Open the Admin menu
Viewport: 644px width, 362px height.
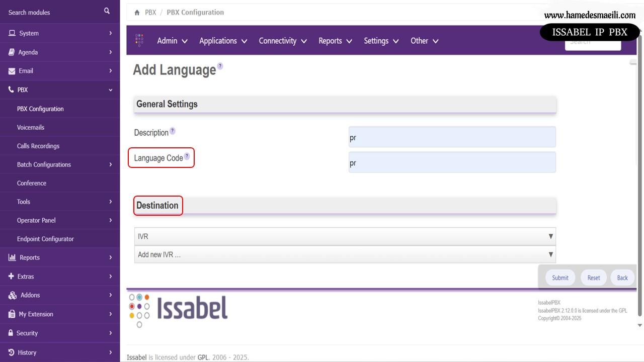pos(172,41)
